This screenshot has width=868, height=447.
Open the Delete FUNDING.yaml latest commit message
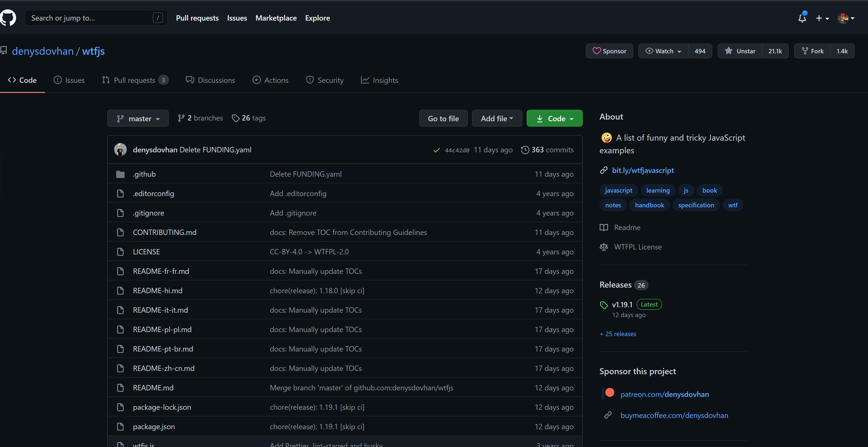(x=215, y=150)
